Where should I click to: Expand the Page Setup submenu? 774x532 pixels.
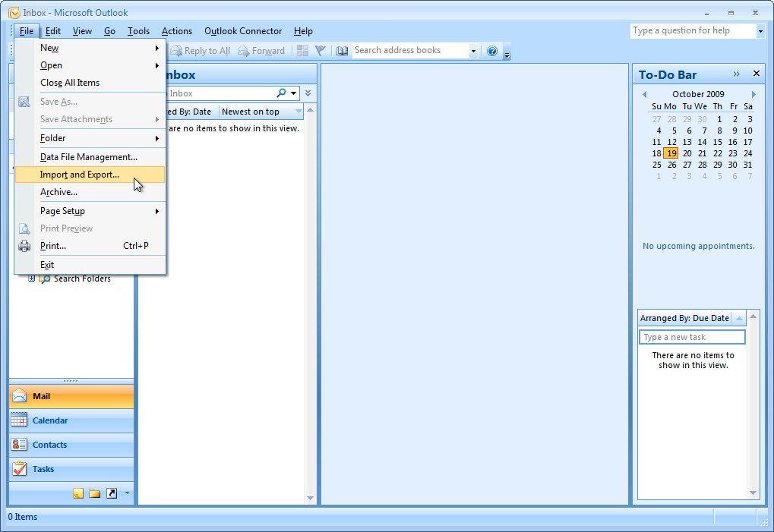[90, 211]
